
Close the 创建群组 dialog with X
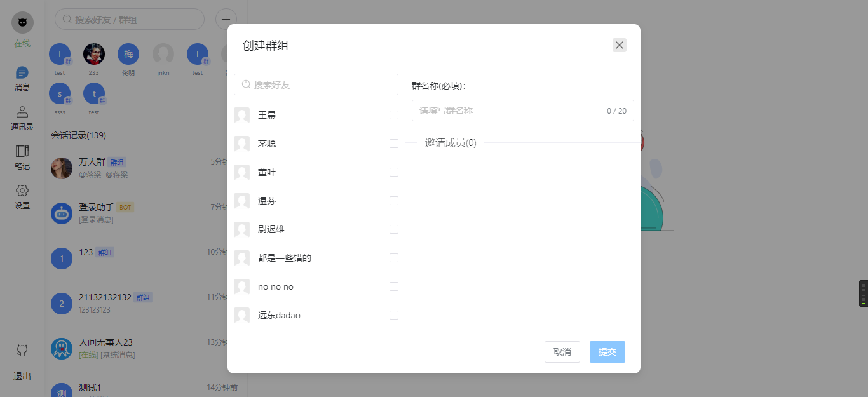(x=620, y=45)
